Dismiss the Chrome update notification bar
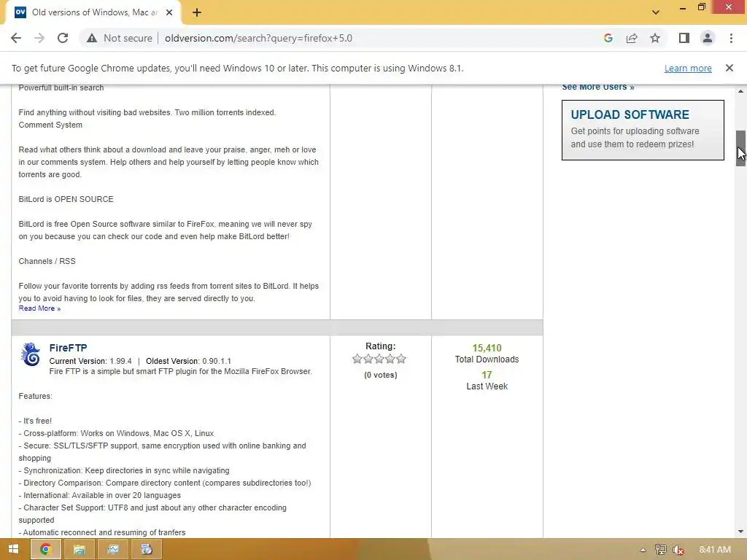The height and width of the screenshot is (560, 747). point(729,68)
